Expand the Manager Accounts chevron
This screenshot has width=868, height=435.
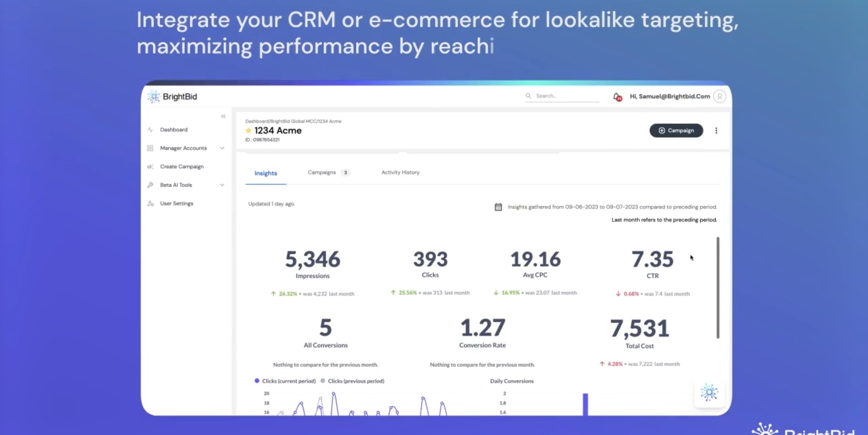coord(222,148)
